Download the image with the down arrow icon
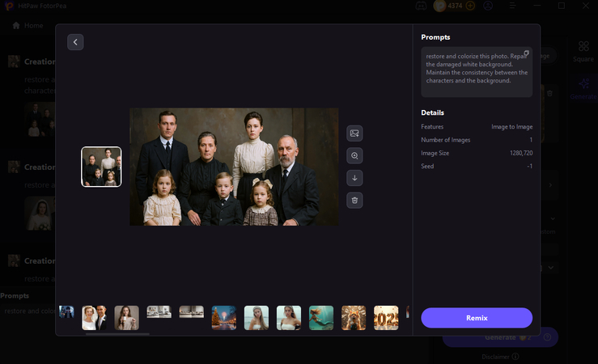 [354, 178]
